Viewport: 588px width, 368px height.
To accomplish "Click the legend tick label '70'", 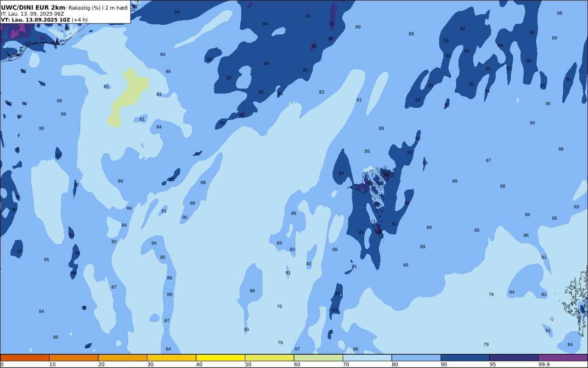I will 346,364.
